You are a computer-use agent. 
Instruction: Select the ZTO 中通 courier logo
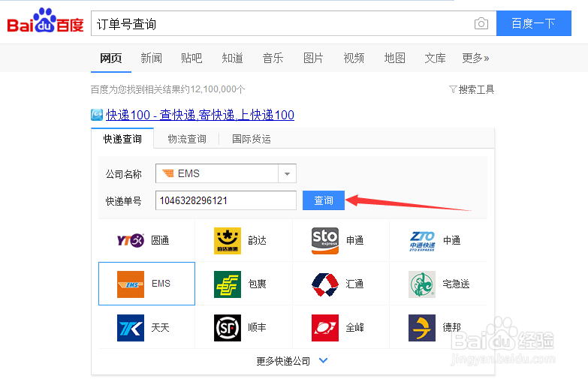tap(422, 241)
